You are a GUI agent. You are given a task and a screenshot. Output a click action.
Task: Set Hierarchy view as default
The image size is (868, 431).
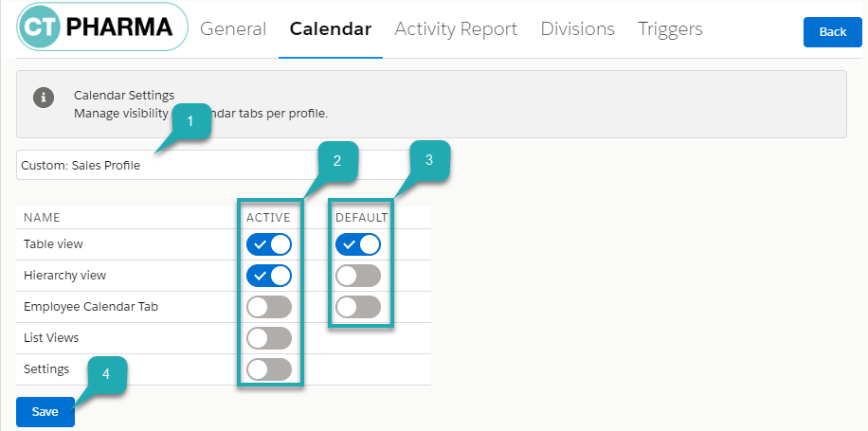358,276
